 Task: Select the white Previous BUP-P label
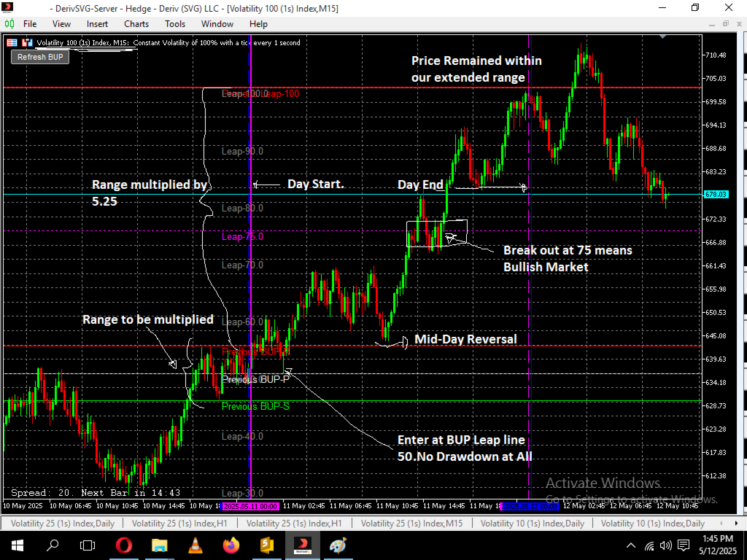pyautogui.click(x=255, y=379)
